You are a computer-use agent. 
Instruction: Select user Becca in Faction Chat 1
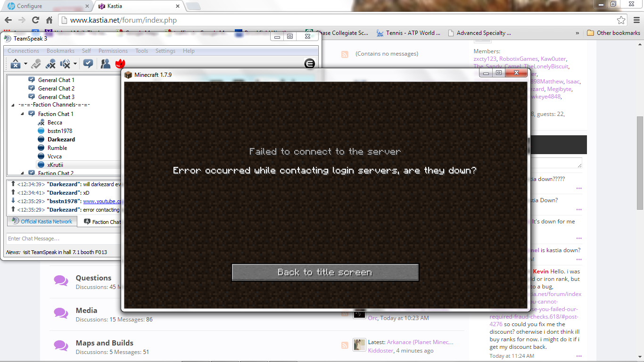click(55, 123)
